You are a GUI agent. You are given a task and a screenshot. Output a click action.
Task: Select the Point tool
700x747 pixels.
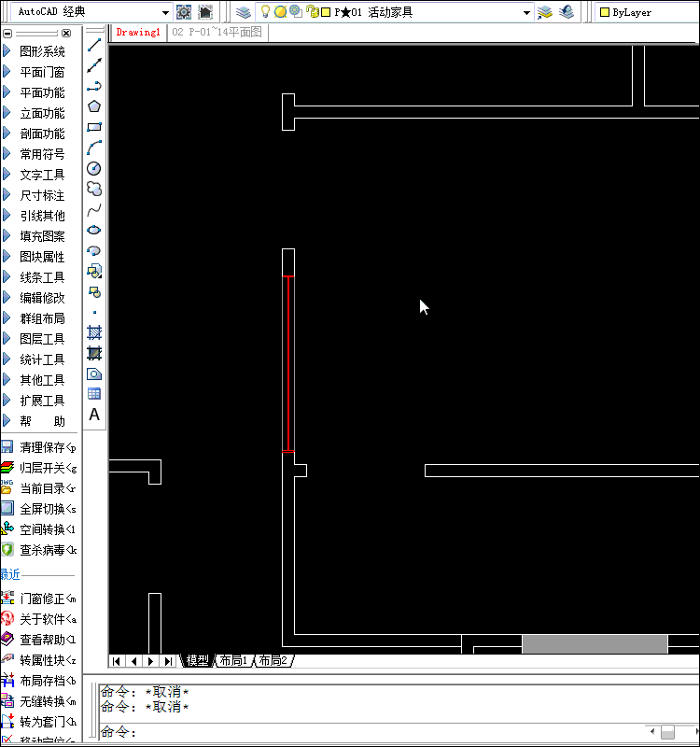coord(94,312)
